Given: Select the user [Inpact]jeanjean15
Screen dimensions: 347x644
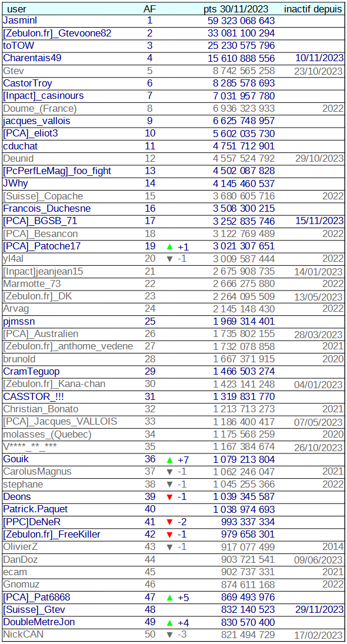Looking at the screenshot, I should [44, 271].
